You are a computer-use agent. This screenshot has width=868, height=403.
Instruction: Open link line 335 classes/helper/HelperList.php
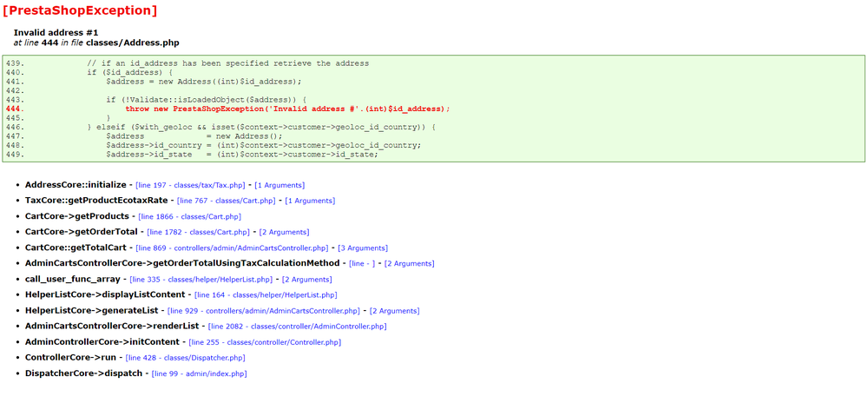pos(201,280)
